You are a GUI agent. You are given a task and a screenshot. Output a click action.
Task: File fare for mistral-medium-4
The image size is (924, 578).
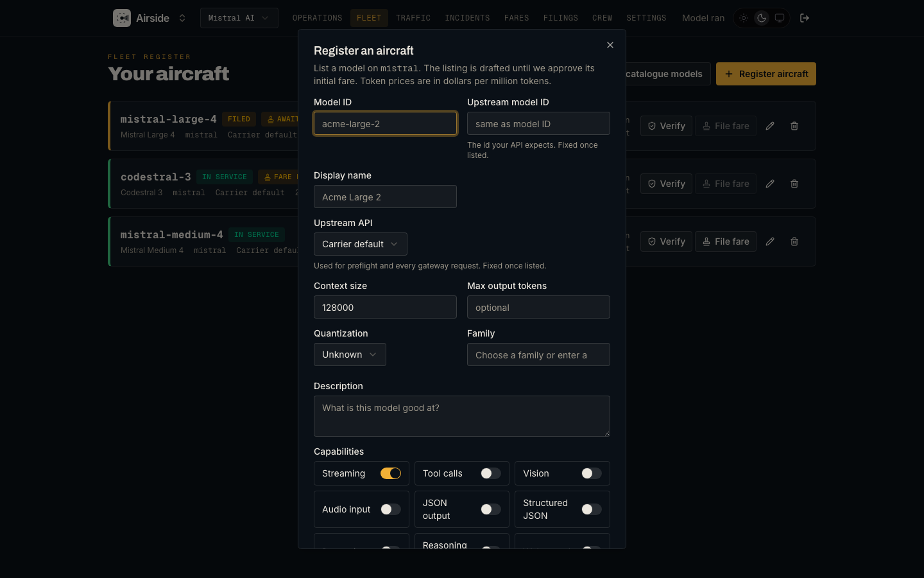pos(726,241)
